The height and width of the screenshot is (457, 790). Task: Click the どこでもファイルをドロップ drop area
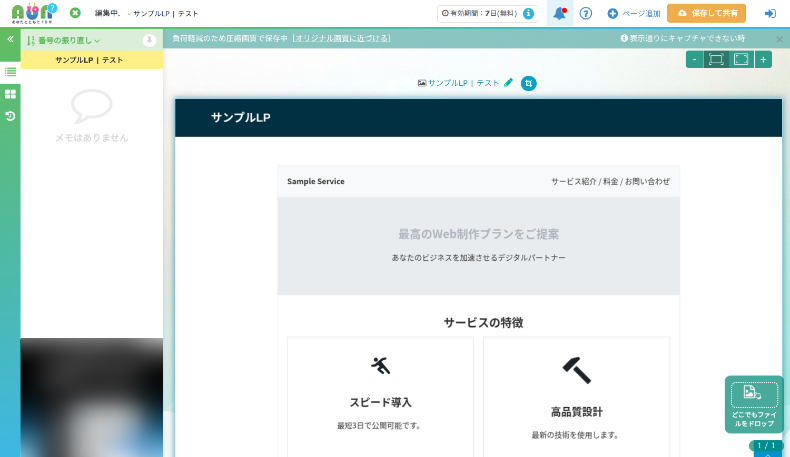(x=754, y=405)
